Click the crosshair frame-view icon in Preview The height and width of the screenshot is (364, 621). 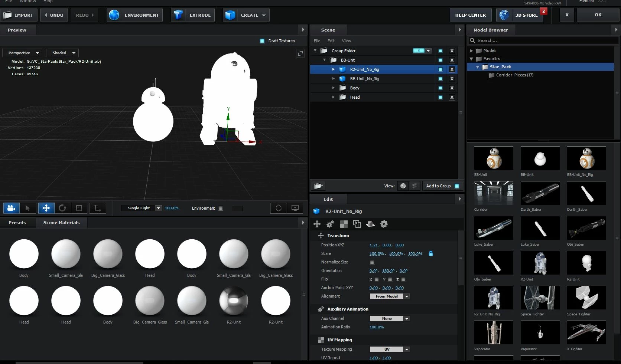coord(279,208)
